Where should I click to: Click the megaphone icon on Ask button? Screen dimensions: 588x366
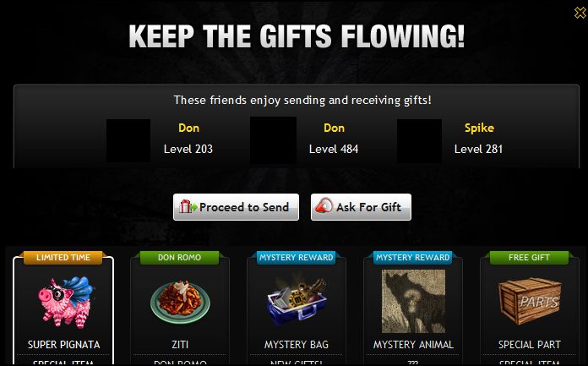point(324,205)
